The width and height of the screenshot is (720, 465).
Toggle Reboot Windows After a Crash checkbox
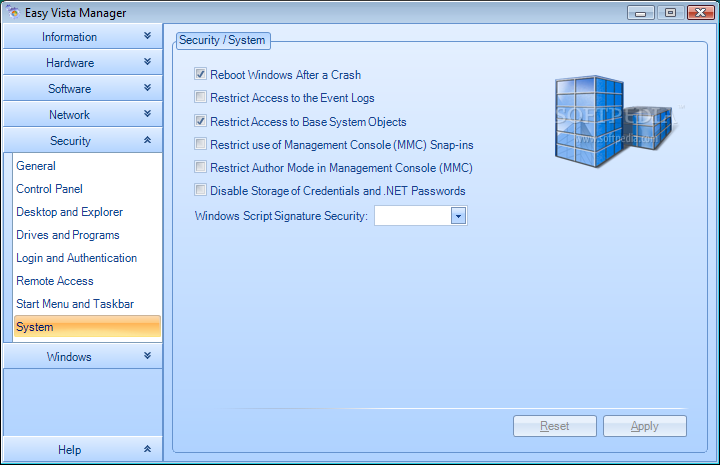pos(200,74)
